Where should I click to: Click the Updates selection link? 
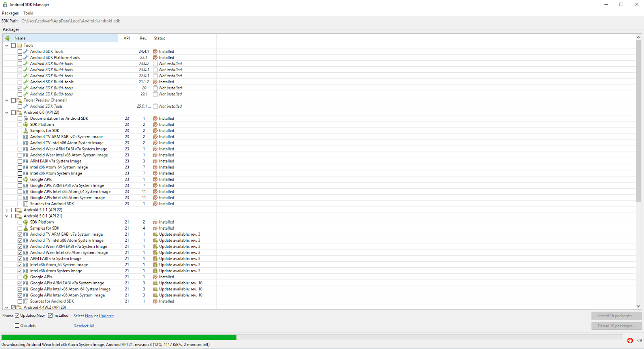pyautogui.click(x=106, y=316)
